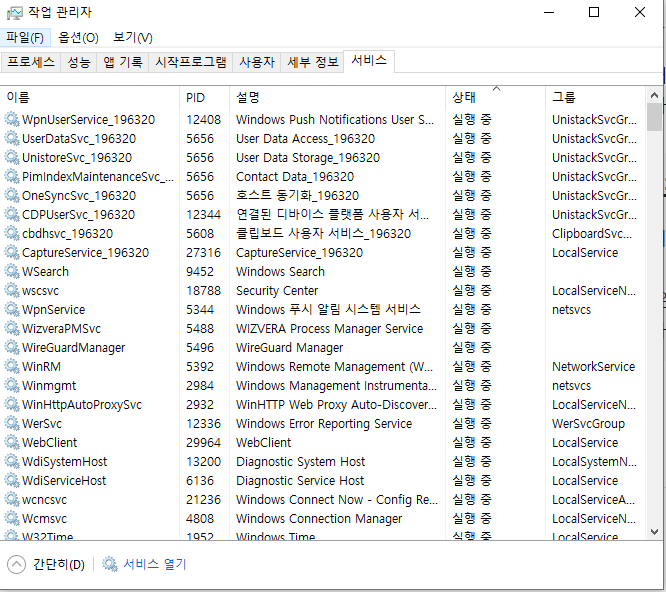Click the NetworkService group cell
The image size is (666, 592).
(x=593, y=366)
